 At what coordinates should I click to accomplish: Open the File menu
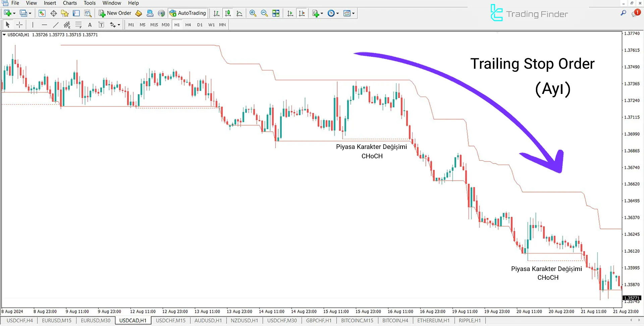coord(15,3)
